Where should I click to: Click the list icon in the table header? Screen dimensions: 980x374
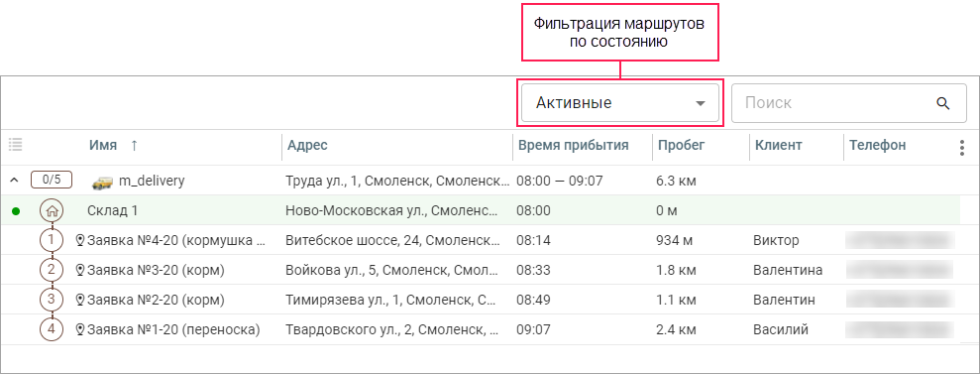click(16, 145)
